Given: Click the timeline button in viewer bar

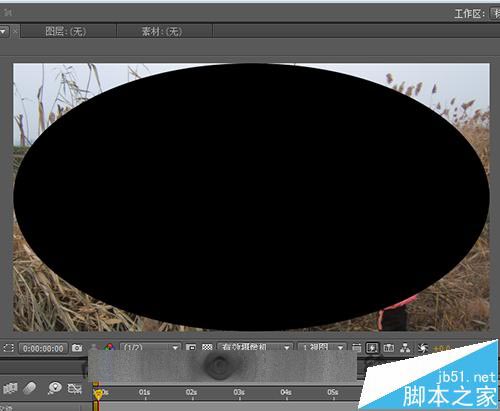Looking at the screenshot, I should tap(389, 348).
